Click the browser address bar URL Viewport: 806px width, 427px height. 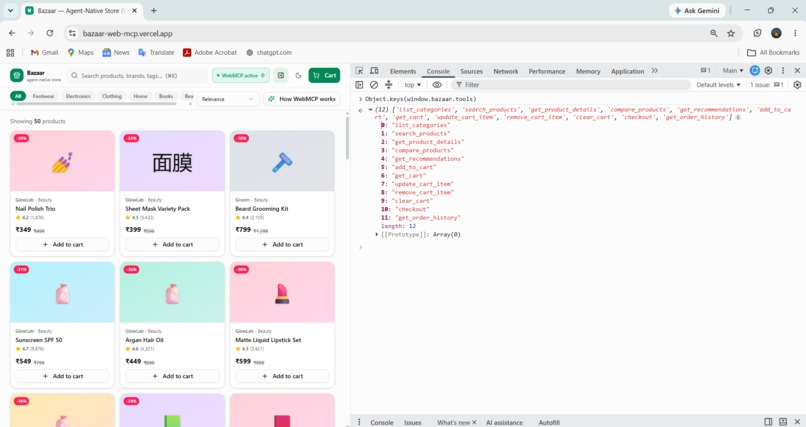click(x=127, y=33)
